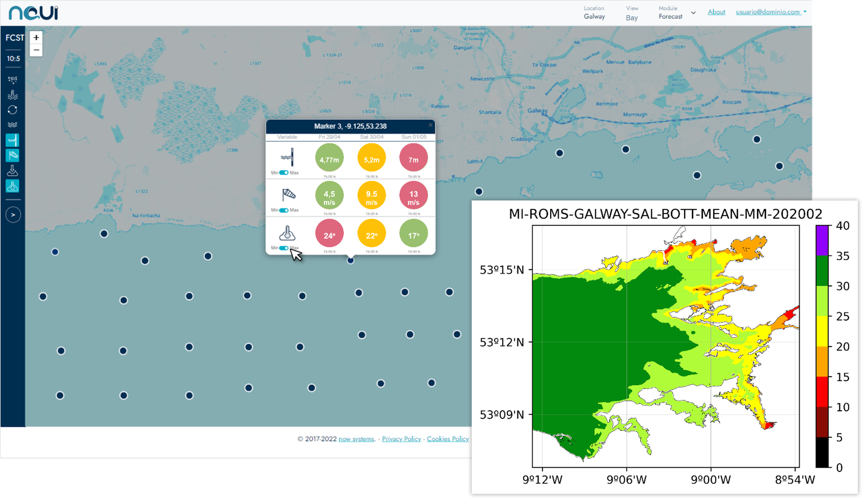Image resolution: width=868 pixels, height=502 pixels.
Task: Open the About link
Action: (x=716, y=12)
